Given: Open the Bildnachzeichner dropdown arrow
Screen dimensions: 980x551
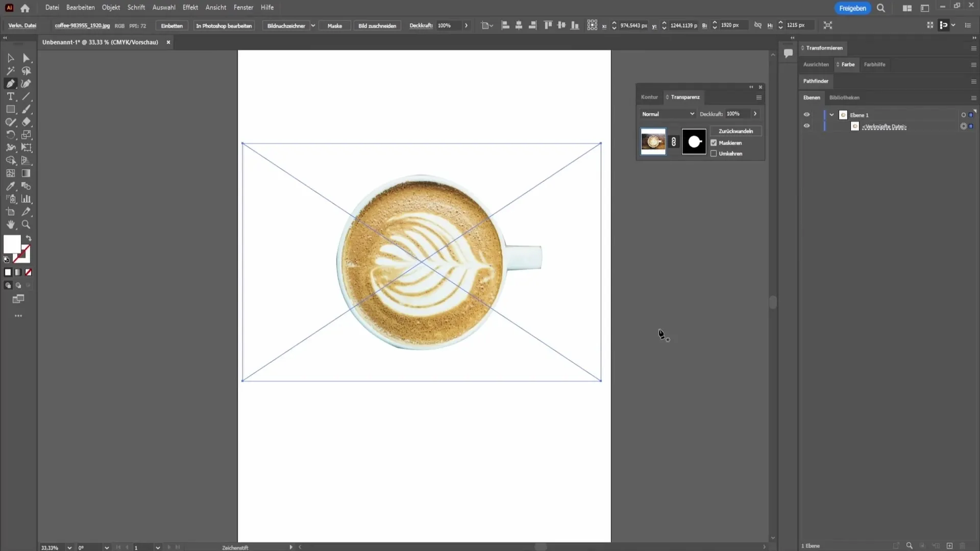Looking at the screenshot, I should pyautogui.click(x=313, y=26).
